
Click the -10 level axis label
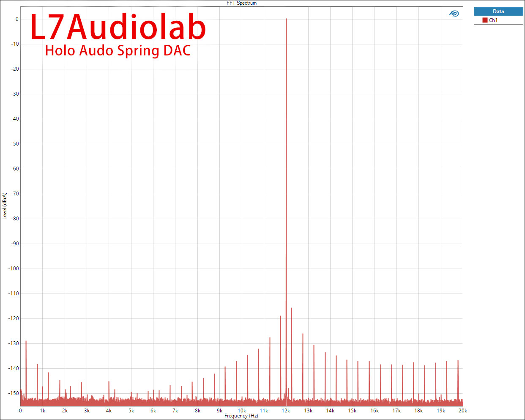point(15,44)
